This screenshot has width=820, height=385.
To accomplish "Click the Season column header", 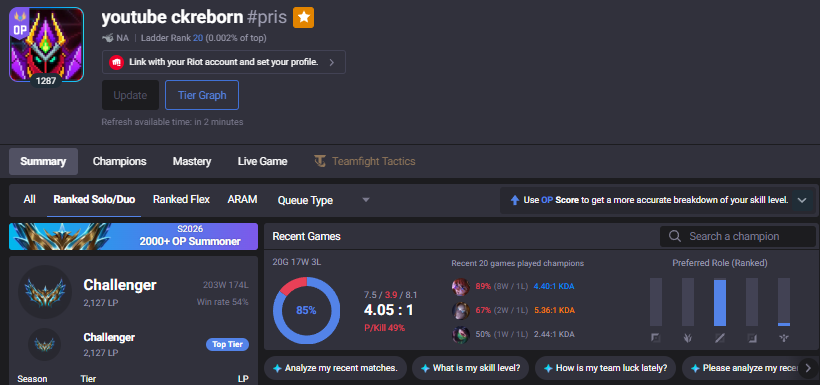I will [x=32, y=379].
